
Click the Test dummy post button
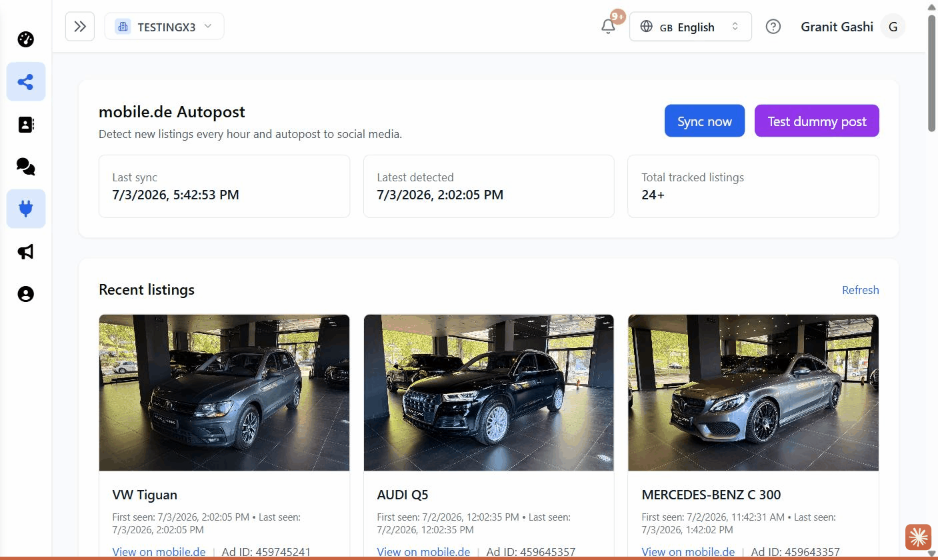pyautogui.click(x=817, y=121)
